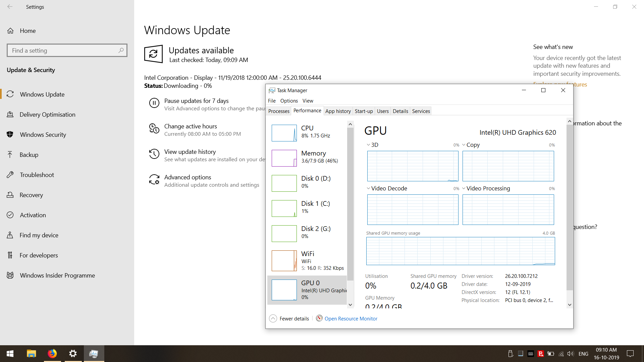The width and height of the screenshot is (644, 362).
Task: Open Windows Security shield entry
Action: [x=67, y=134]
